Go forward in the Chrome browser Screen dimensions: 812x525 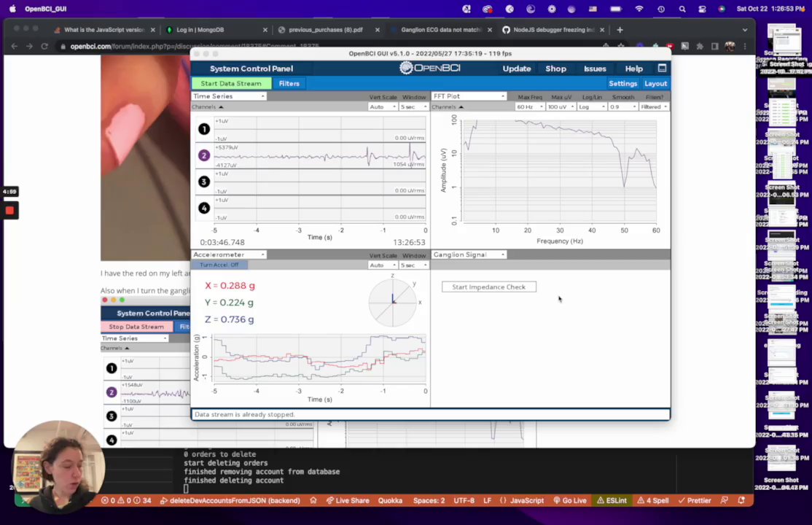tap(29, 46)
